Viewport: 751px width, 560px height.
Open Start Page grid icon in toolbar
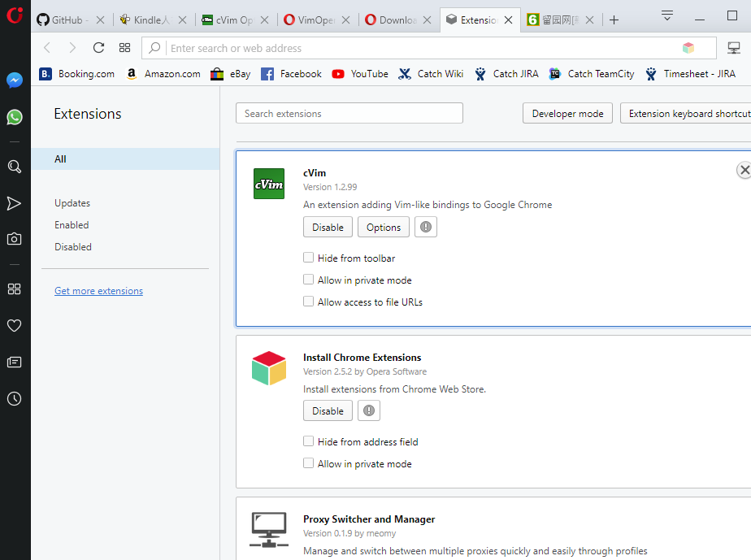[x=124, y=47]
